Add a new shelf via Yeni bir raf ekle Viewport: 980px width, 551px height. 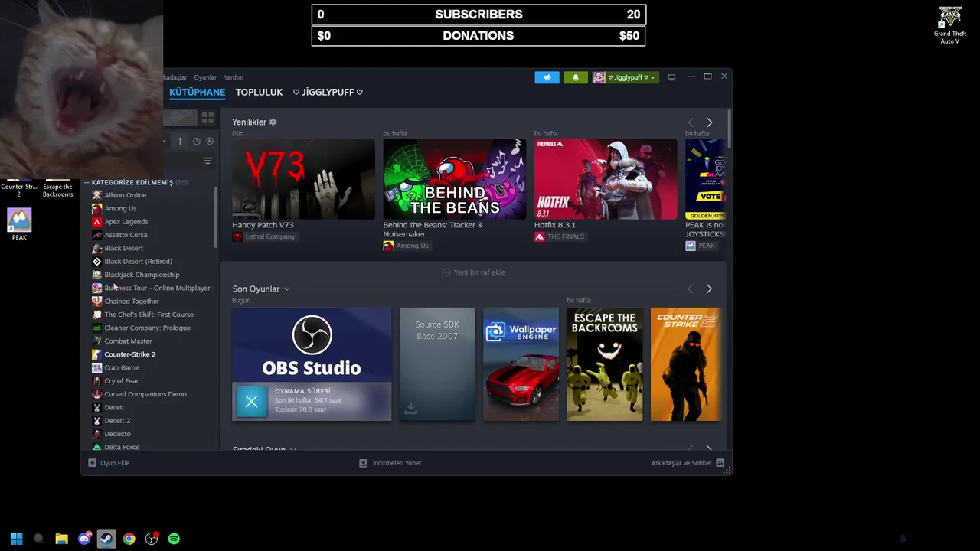click(473, 272)
